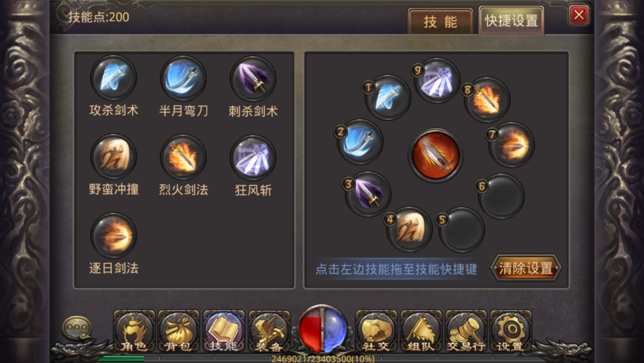
Task: Open the 交易行 trading house
Action: [x=466, y=331]
